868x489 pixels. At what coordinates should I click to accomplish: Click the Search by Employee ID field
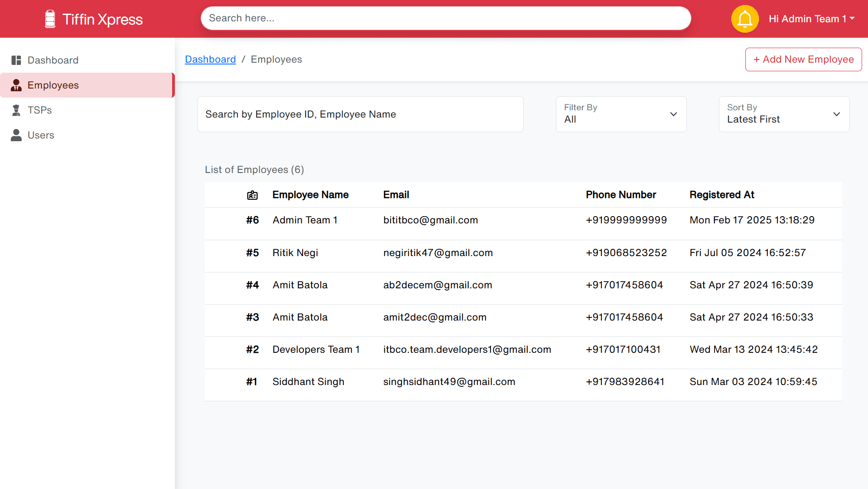[x=360, y=114]
